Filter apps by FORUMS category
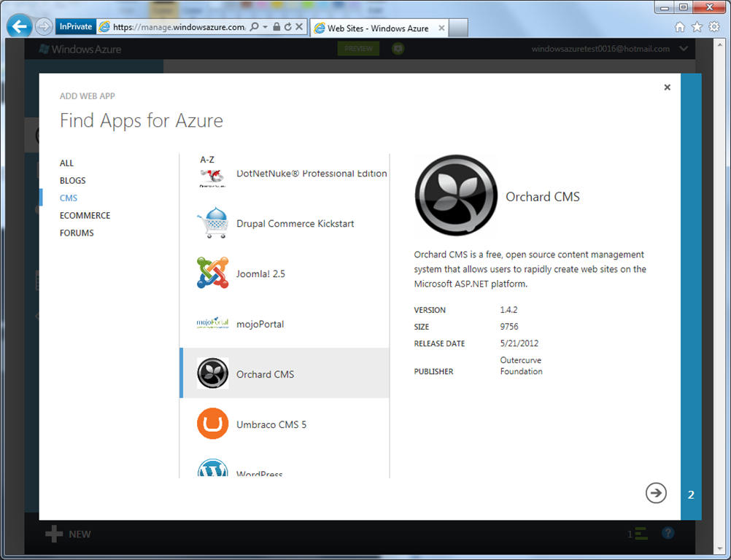Image resolution: width=731 pixels, height=560 pixels. [77, 233]
